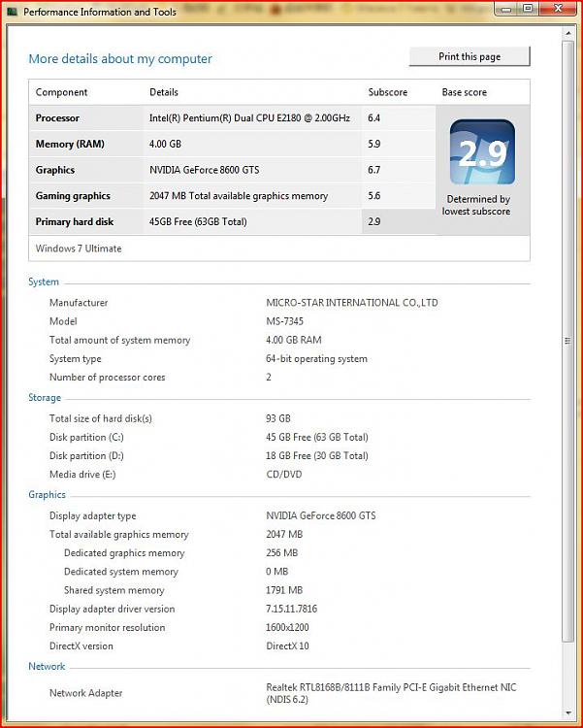Viewport: 583px width, 728px height.
Task: Click the More details about my computer heading
Action: coord(120,59)
